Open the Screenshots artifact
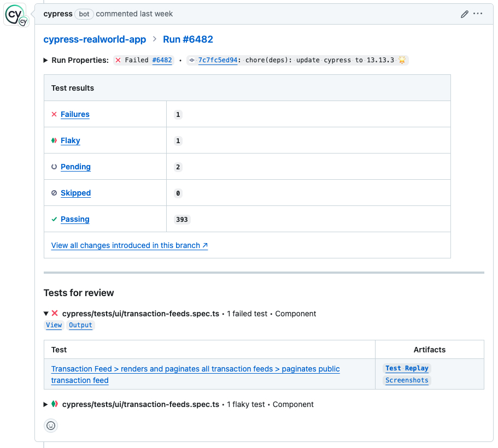This screenshot has height=448, width=498. (407, 380)
